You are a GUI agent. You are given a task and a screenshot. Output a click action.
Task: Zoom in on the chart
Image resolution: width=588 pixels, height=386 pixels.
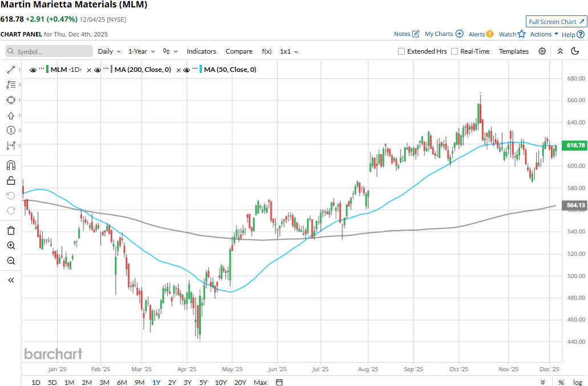click(11, 246)
